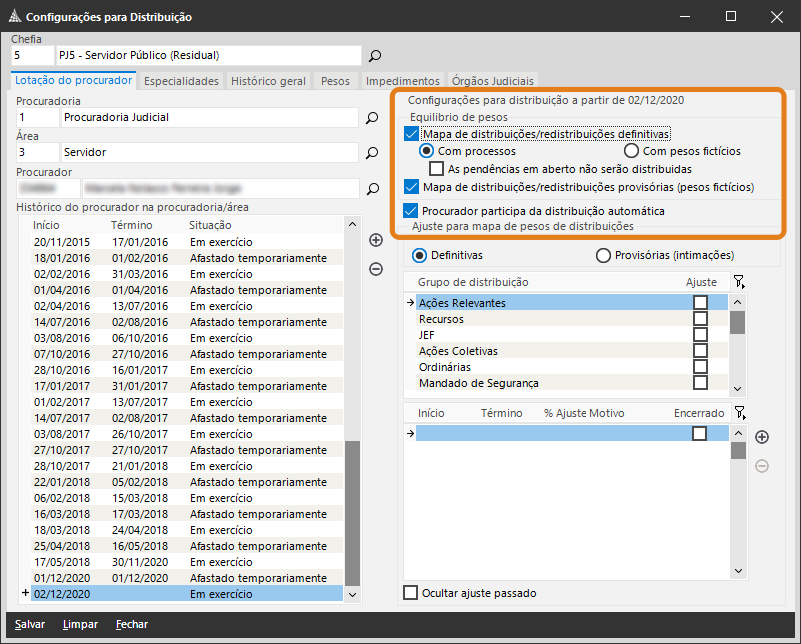Screen dimensions: 801x644
Task: Click the search icon next to Chefia field
Action: 375,56
